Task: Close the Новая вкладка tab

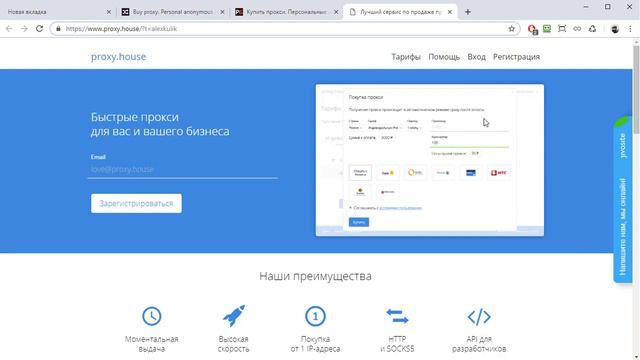Action: tap(109, 12)
